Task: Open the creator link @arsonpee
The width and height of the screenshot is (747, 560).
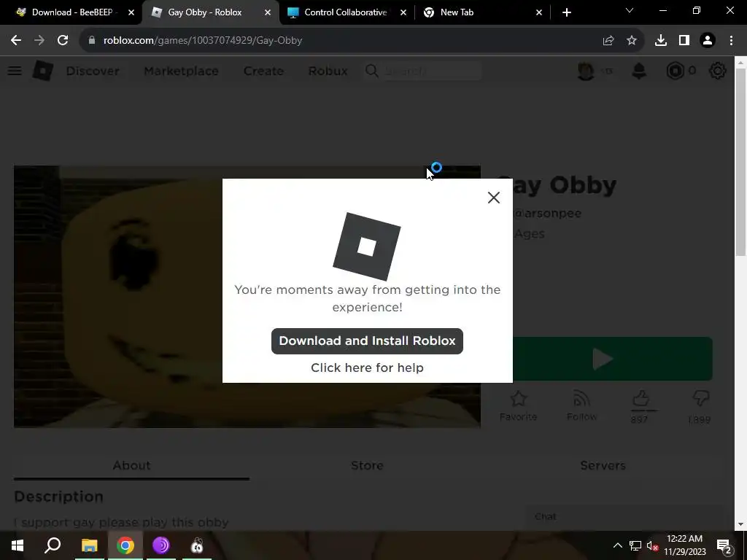Action: (x=547, y=214)
